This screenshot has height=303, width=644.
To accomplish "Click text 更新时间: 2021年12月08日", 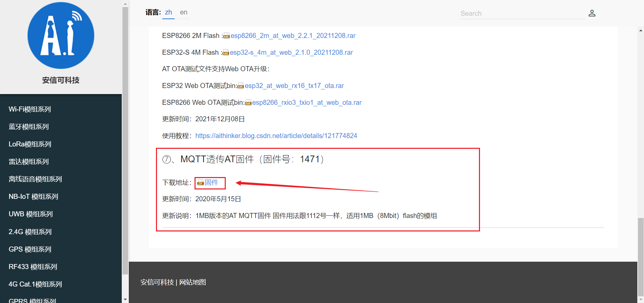I will [203, 119].
